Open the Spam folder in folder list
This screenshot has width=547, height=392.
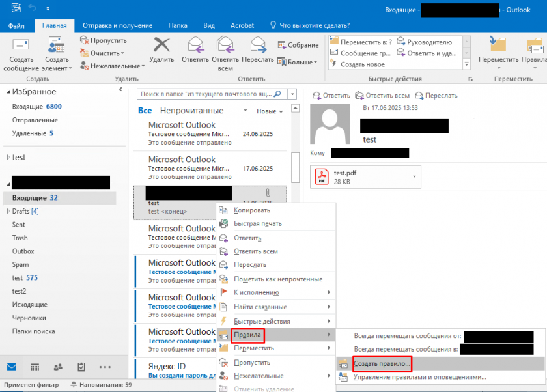tap(21, 264)
